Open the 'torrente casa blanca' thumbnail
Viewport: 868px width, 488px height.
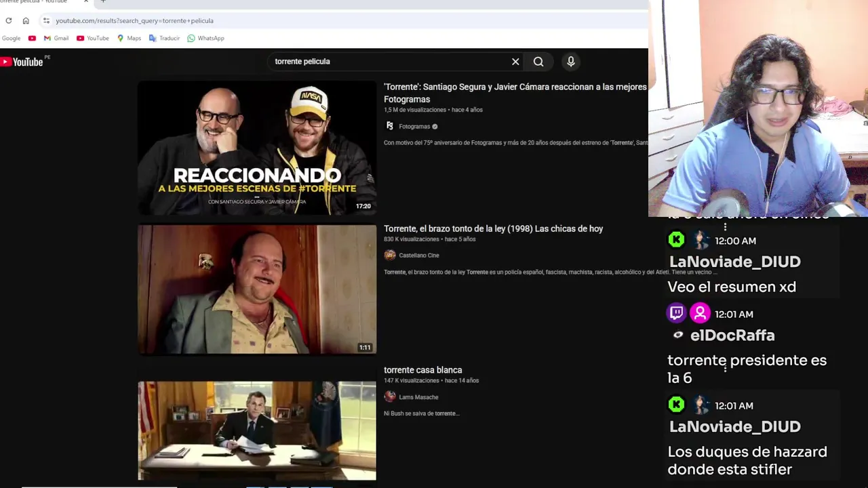tap(257, 430)
